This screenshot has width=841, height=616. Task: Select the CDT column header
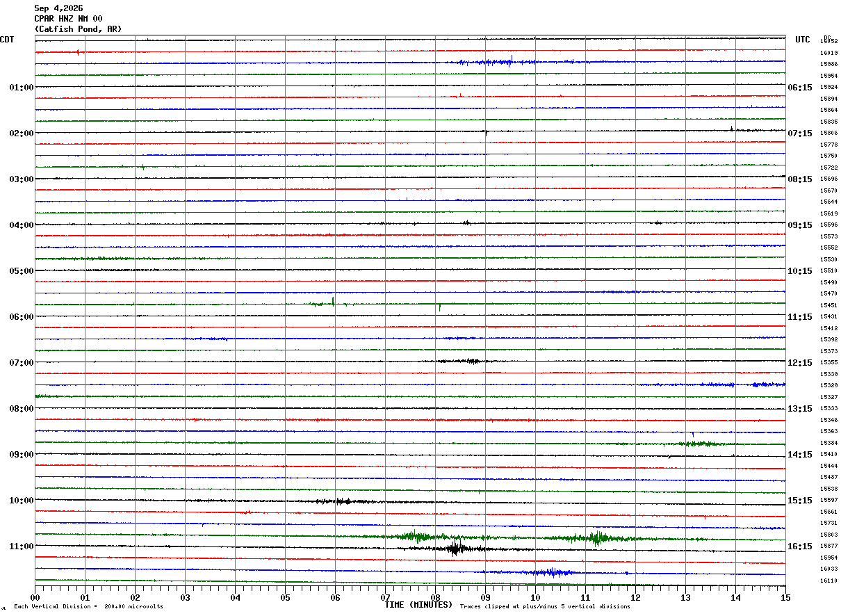(x=7, y=40)
